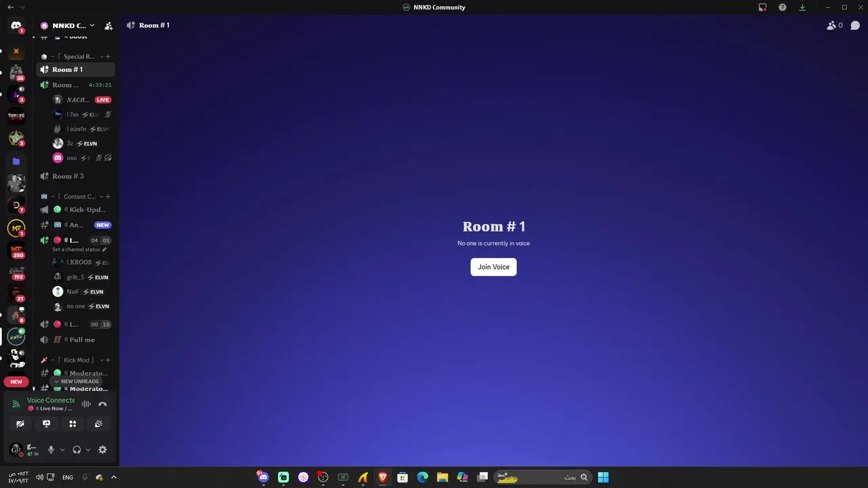Open the MT server with 1 badge
The width and height of the screenshot is (868, 488).
[16, 228]
